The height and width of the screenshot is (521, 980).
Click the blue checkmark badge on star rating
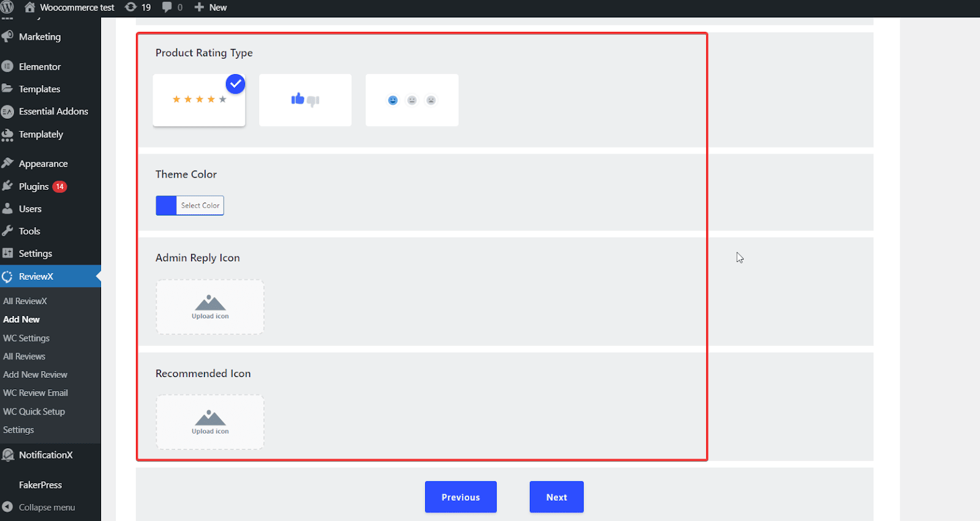pos(235,84)
